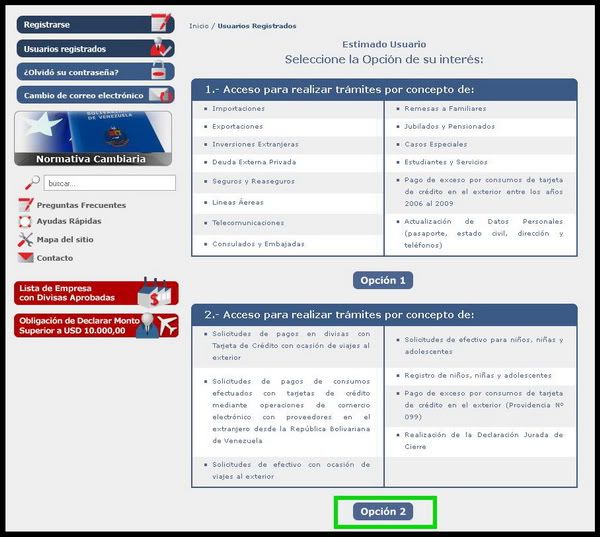Click Solicitudes de pagos comercio electrónico item
Screen dimensions: 600x537
point(291,411)
